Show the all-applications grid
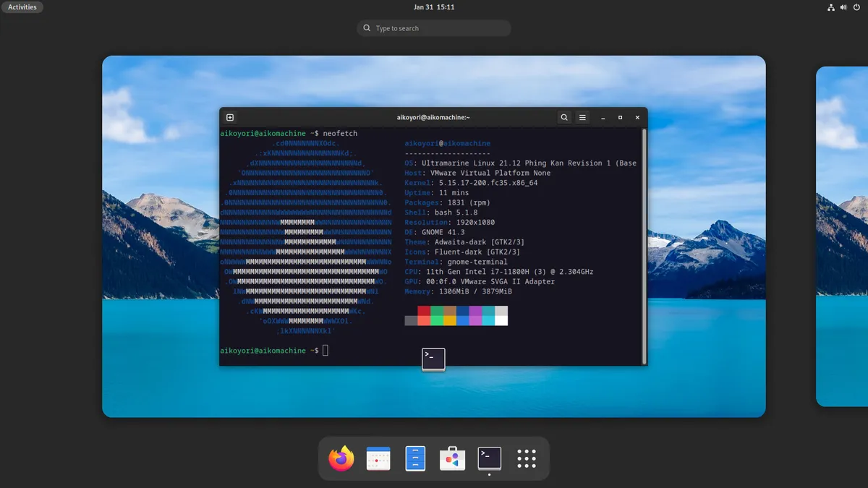The height and width of the screenshot is (488, 868). pos(526,458)
